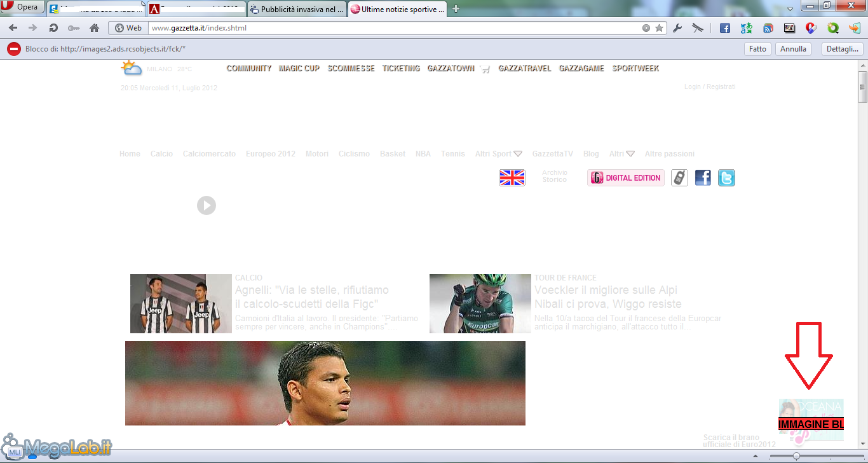
Task: Click the shopping cart icon near Gazzatown
Action: (x=485, y=69)
